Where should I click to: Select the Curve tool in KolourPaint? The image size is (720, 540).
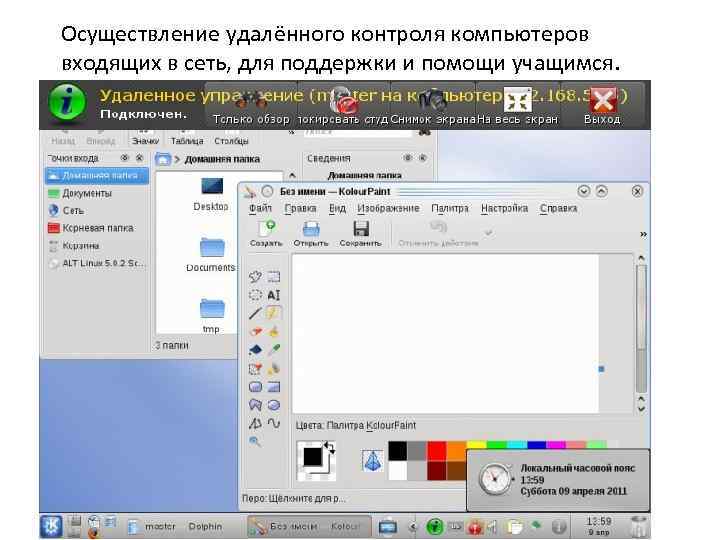coord(274,423)
